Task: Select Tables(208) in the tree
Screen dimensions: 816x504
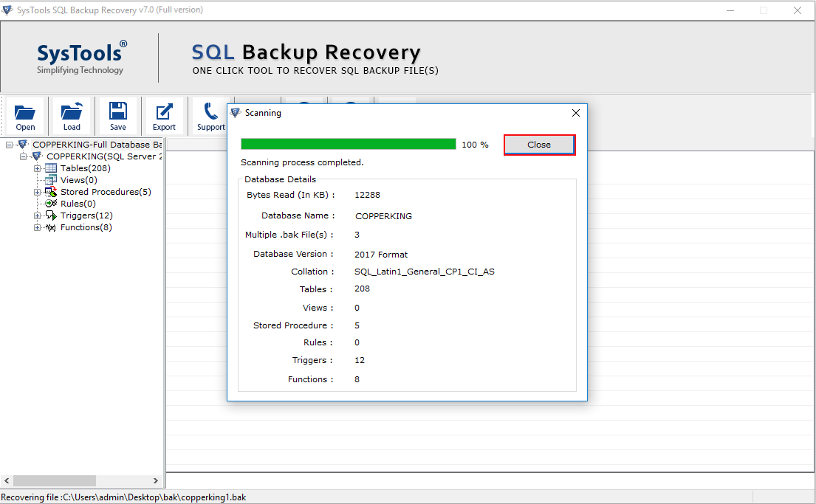Action: tap(86, 168)
